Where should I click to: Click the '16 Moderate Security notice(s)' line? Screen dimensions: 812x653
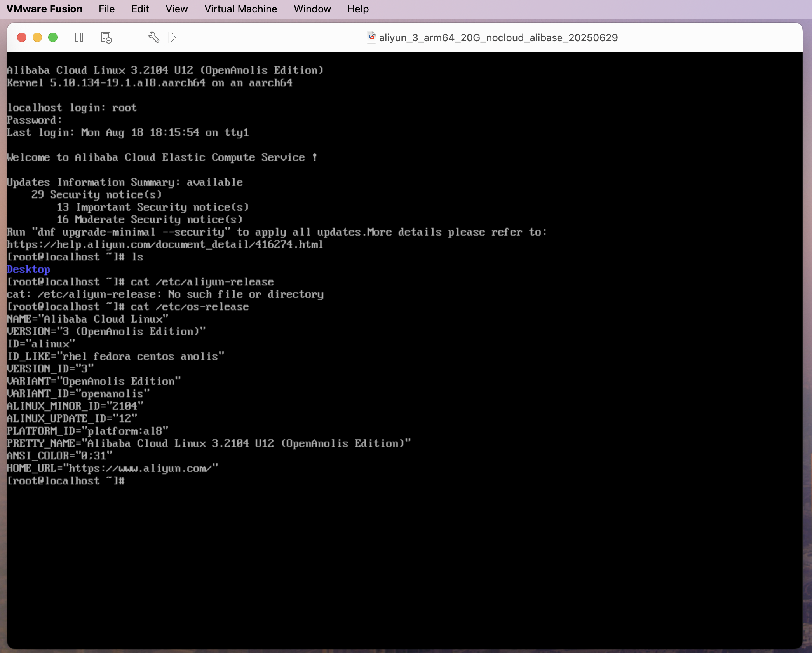[150, 220]
